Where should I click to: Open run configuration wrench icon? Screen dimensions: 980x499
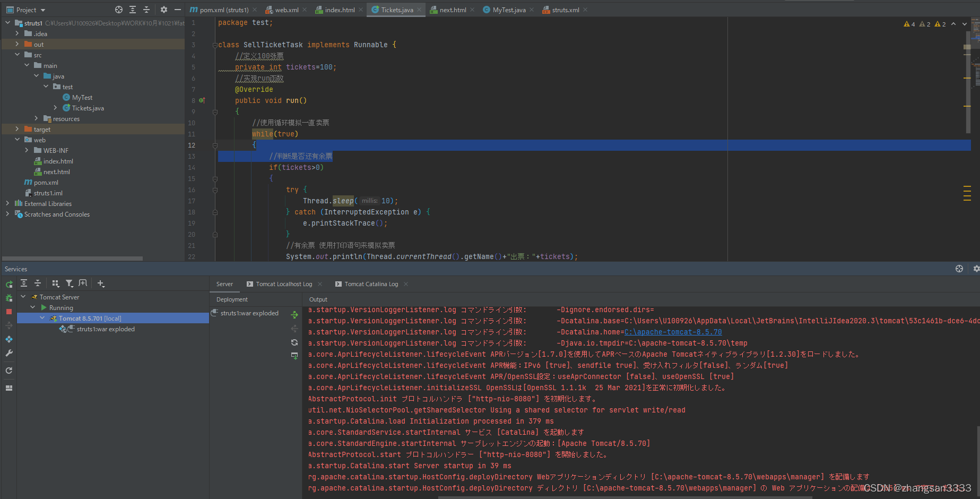[x=9, y=353]
